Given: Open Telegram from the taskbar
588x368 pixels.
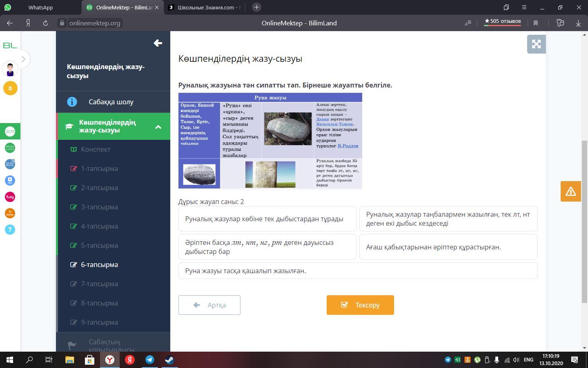Looking at the screenshot, I should (150, 360).
